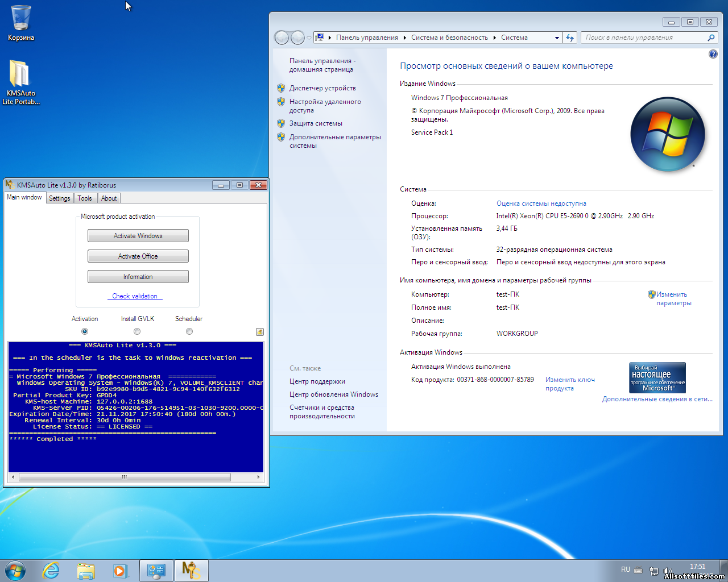Click Система и безопасность in the breadcrumb

[x=449, y=38]
